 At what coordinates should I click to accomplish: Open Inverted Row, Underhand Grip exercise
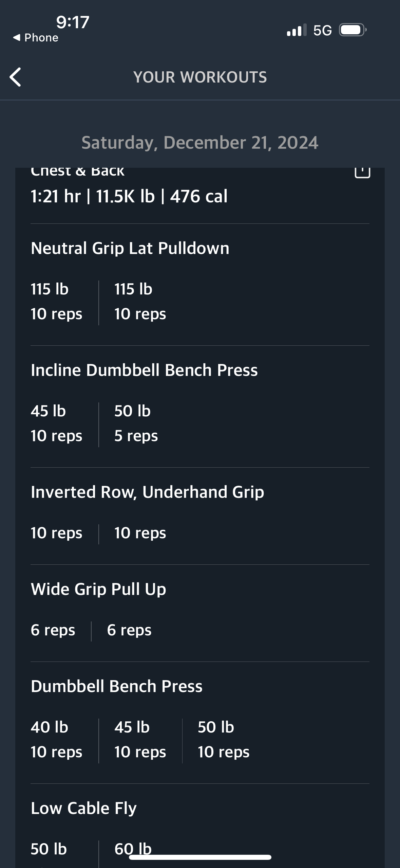point(147,492)
